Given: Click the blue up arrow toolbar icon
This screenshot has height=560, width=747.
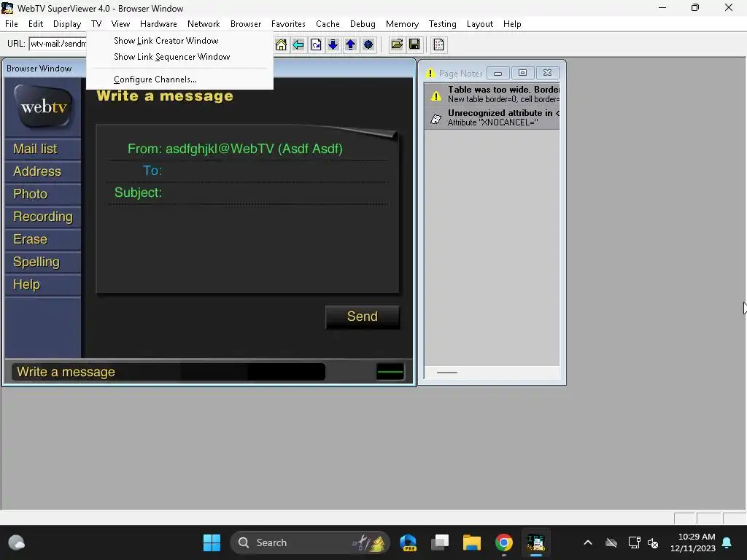Looking at the screenshot, I should pos(351,44).
